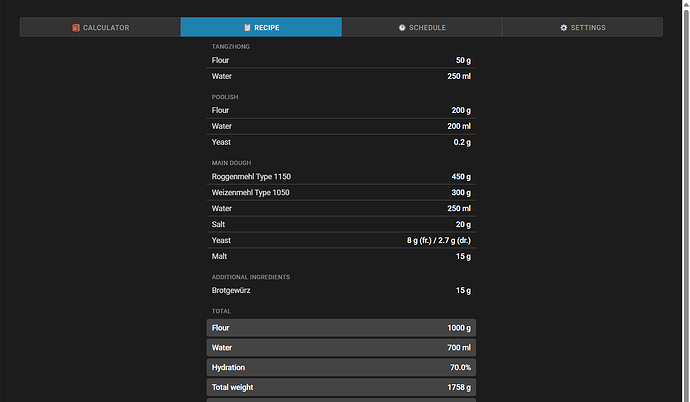Click the Malt ingredient row

pos(340,257)
